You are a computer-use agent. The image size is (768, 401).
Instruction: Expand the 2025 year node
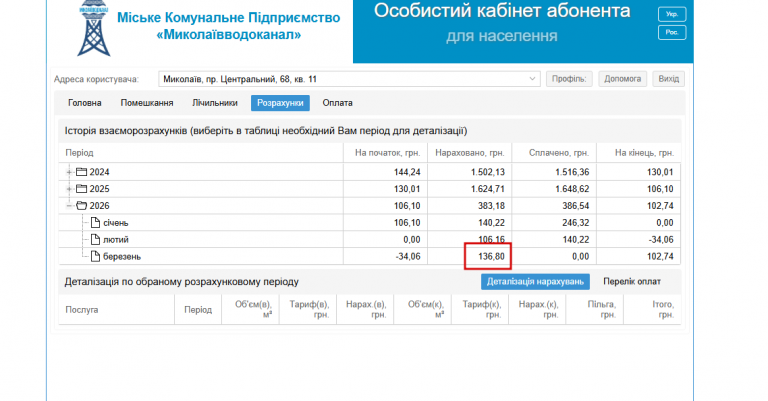pos(69,189)
